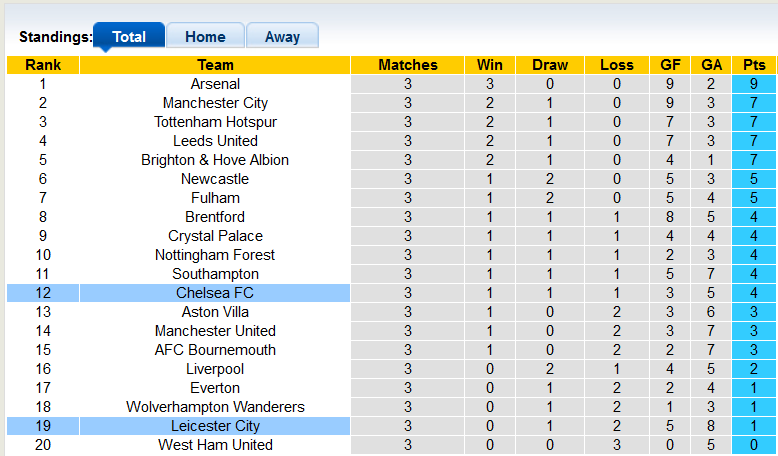
Task: Select the Leeds United row
Action: click(215, 141)
